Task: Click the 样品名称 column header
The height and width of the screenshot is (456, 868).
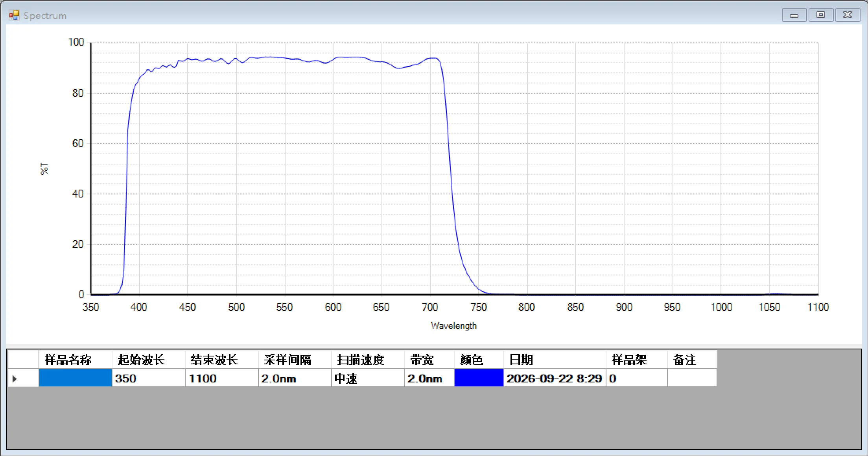Action: (x=76, y=359)
